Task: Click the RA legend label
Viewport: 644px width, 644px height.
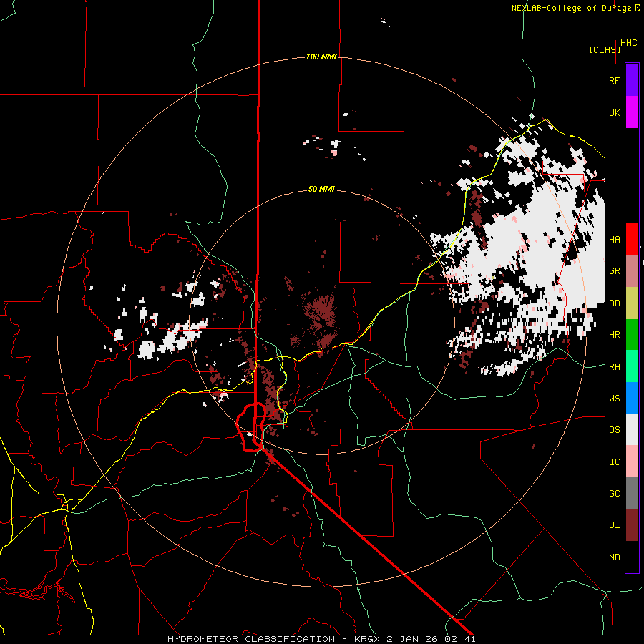Action: (614, 366)
